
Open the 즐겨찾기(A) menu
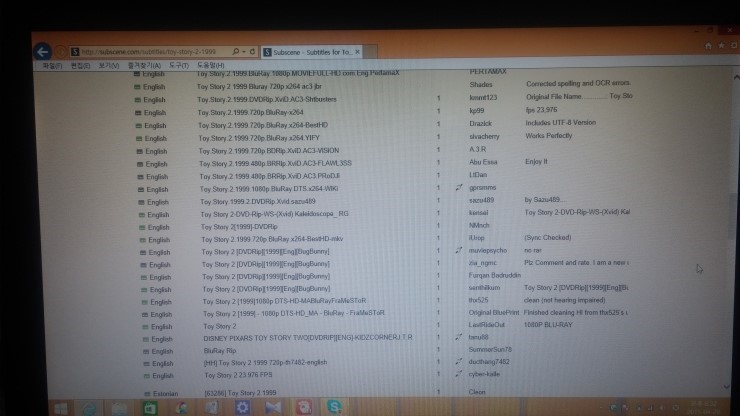click(144, 66)
